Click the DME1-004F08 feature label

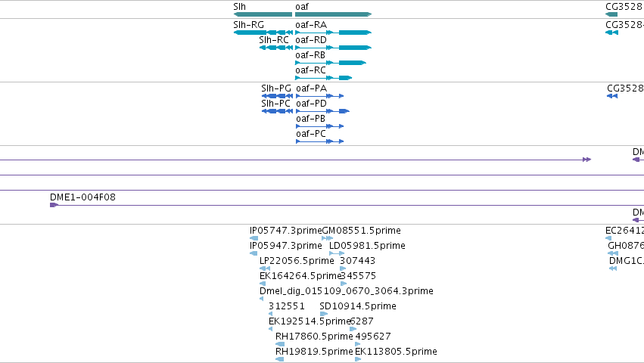coord(82,197)
